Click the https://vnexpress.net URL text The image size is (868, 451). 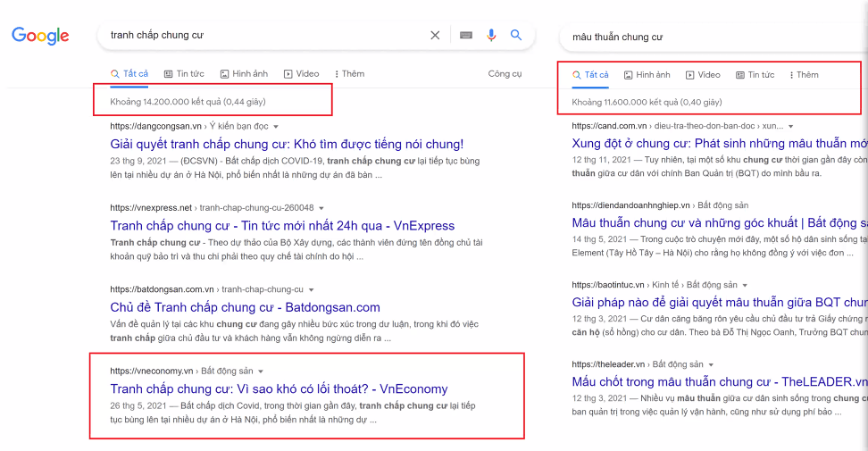coord(151,208)
